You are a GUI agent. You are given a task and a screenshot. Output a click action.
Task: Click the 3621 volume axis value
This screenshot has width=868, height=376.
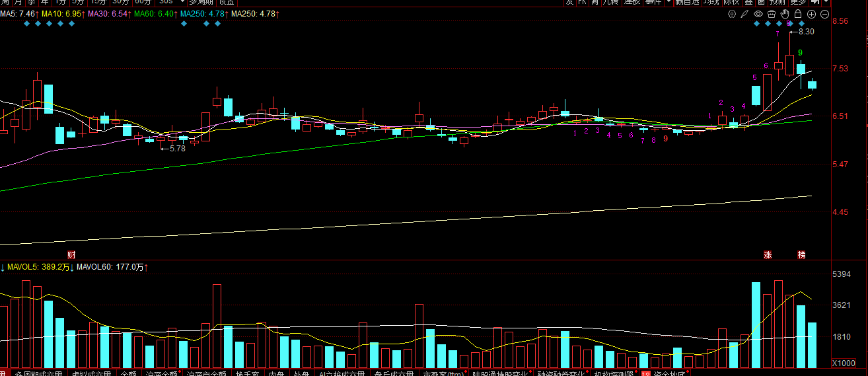(840, 305)
